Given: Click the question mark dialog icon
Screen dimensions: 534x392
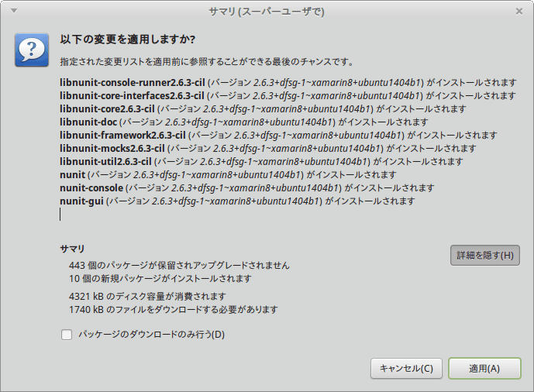Looking at the screenshot, I should 32,50.
